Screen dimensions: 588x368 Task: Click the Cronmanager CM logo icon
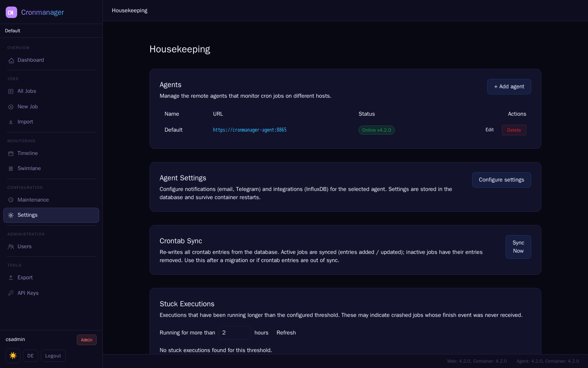[11, 12]
